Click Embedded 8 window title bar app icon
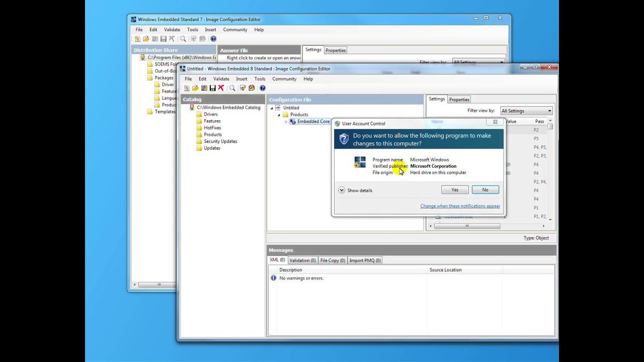Viewport: 644px width, 362px height. 183,68
